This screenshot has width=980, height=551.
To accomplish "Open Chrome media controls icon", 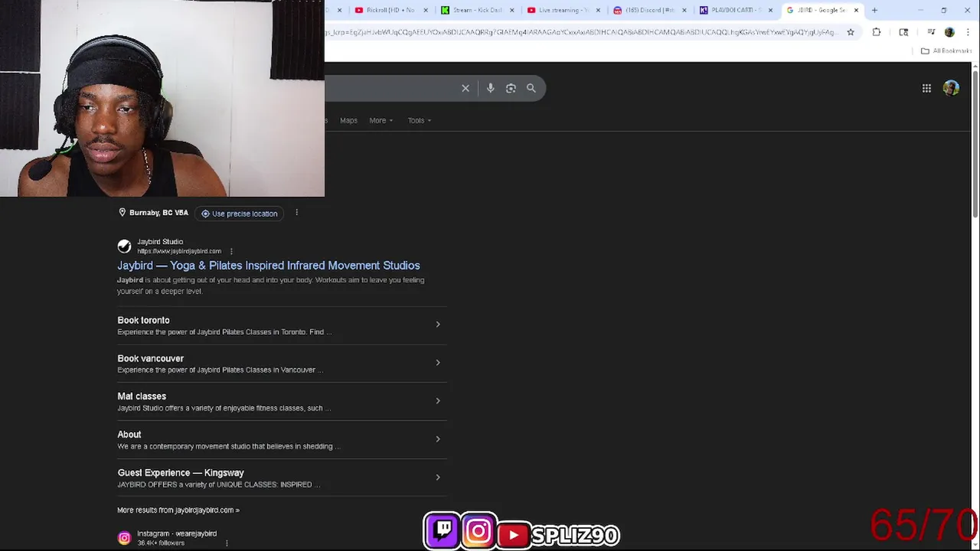I will pyautogui.click(x=931, y=32).
